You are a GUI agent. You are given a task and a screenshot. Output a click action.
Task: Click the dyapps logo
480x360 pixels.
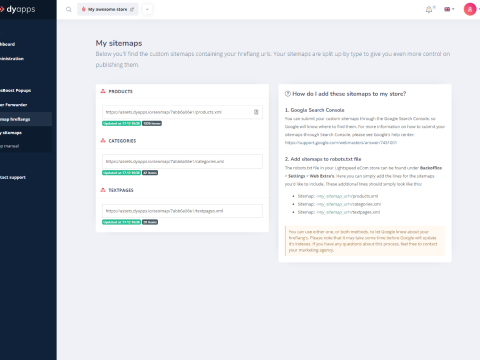[x=17, y=9]
